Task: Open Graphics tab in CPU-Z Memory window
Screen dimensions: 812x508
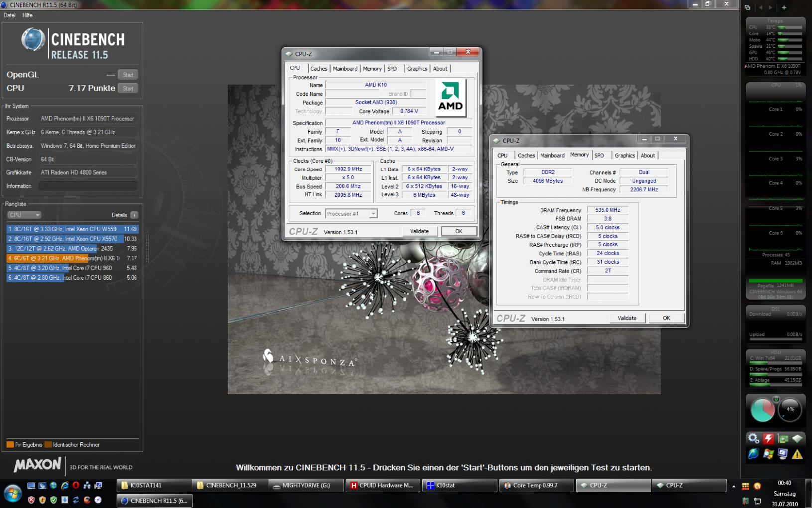Action: (625, 156)
